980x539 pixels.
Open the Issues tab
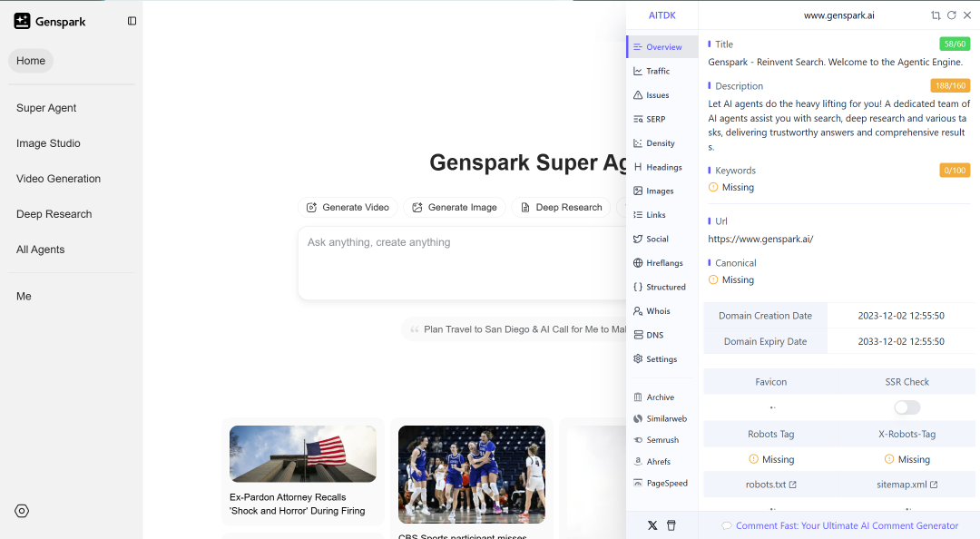pyautogui.click(x=661, y=95)
